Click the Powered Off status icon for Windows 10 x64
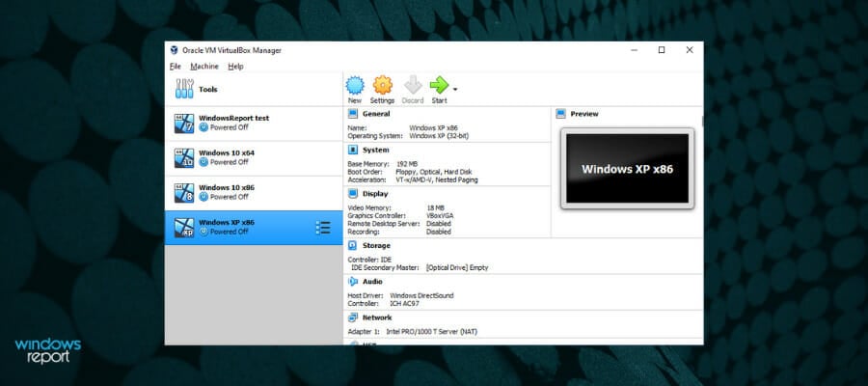Image resolution: width=868 pixels, height=386 pixels. (x=203, y=162)
